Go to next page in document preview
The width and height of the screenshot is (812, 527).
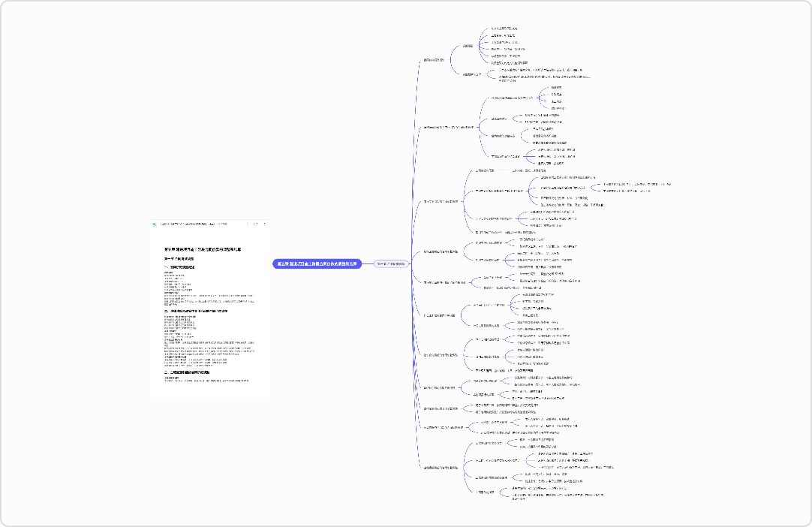click(263, 224)
